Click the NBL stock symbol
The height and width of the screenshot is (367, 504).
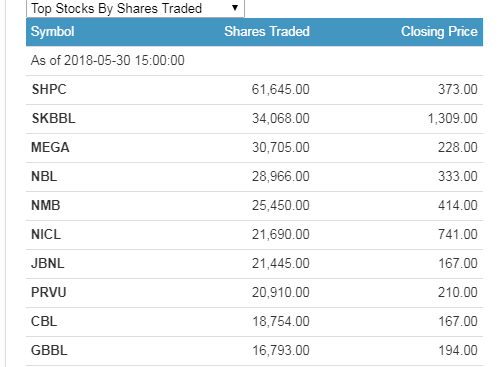(44, 176)
